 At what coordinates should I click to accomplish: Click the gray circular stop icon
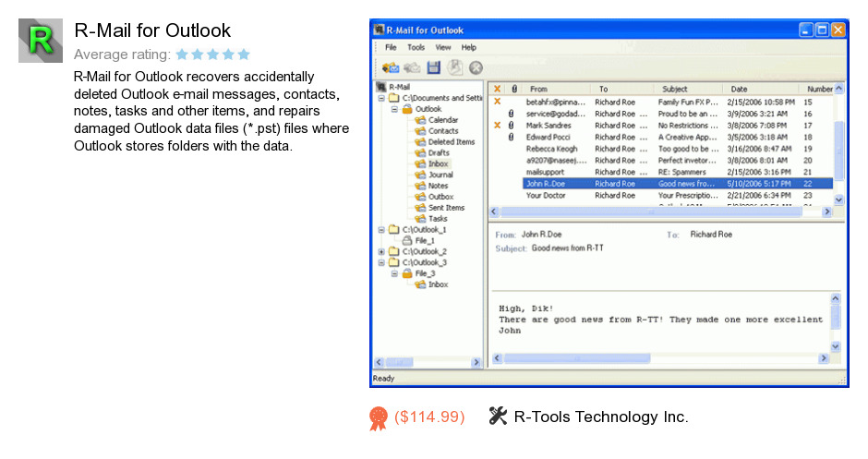click(x=476, y=67)
